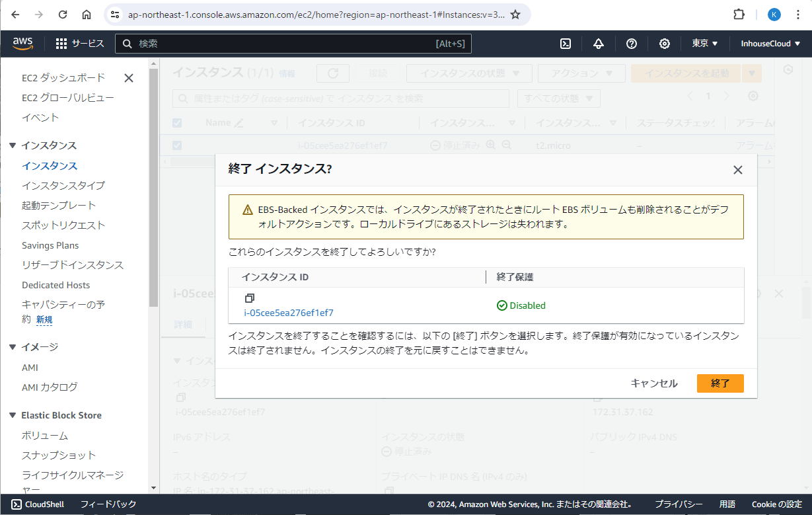This screenshot has height=515, width=812.
Task: Copy instance ID icon in dialog
Action: pos(250,298)
